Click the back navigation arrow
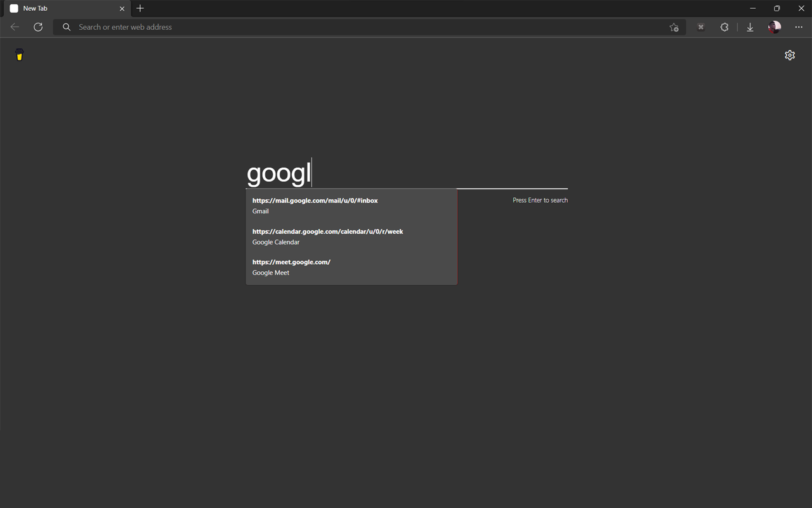The image size is (812, 508). click(15, 27)
